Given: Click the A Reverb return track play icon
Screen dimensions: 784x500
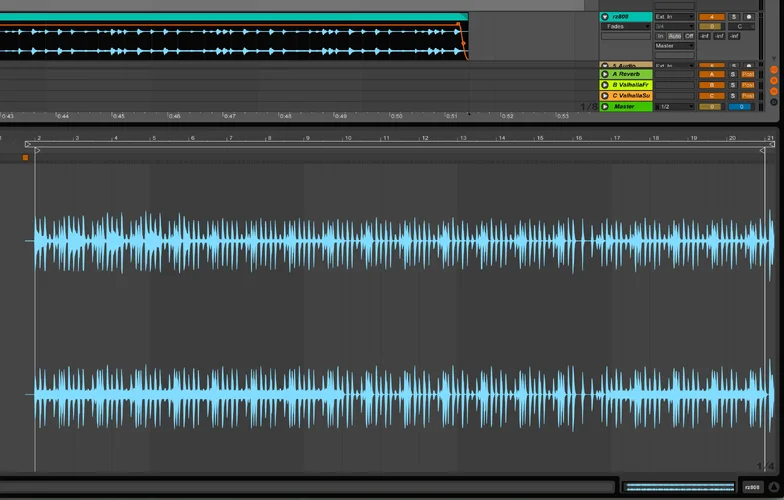Looking at the screenshot, I should [605, 74].
